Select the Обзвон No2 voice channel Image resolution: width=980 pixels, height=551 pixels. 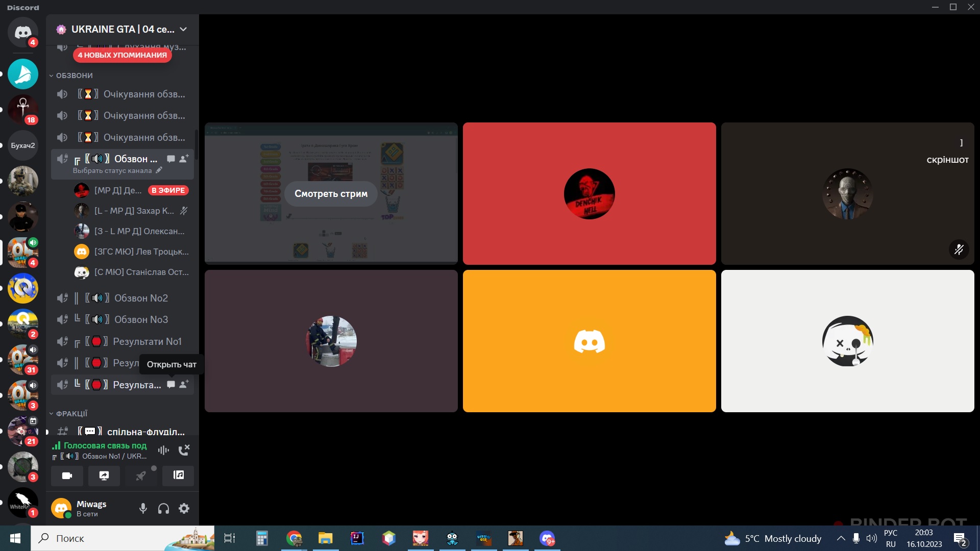[x=122, y=298]
